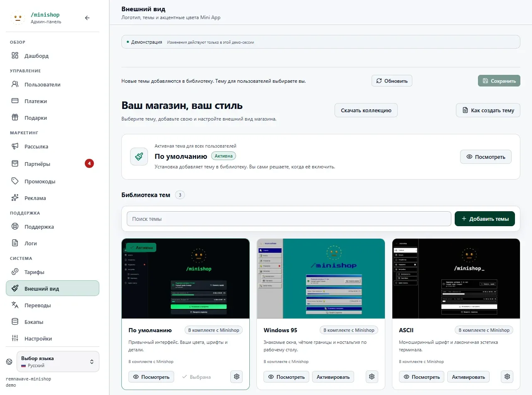
Task: Click the Рассылка megaphone icon
Action: (15, 146)
